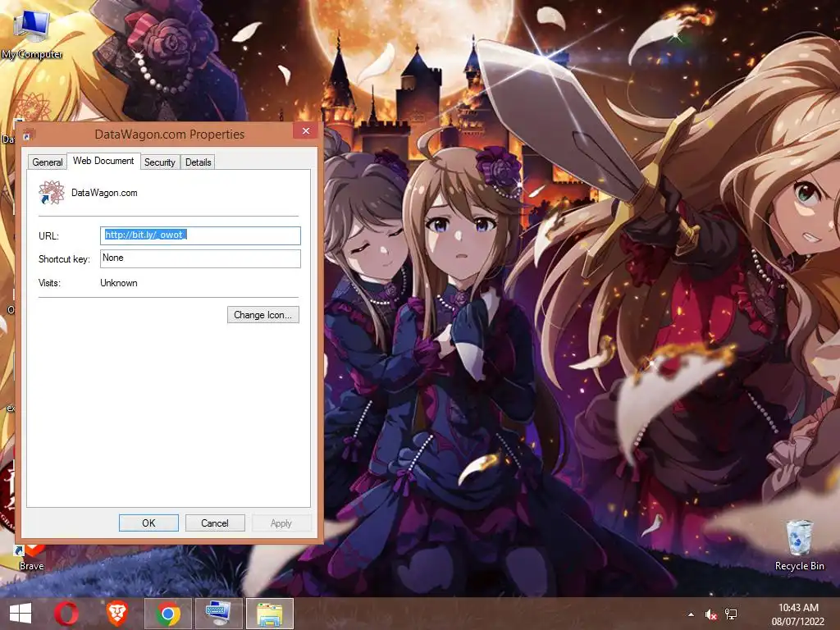Click the Change Icon... button
This screenshot has width=840, height=630.
(x=263, y=315)
